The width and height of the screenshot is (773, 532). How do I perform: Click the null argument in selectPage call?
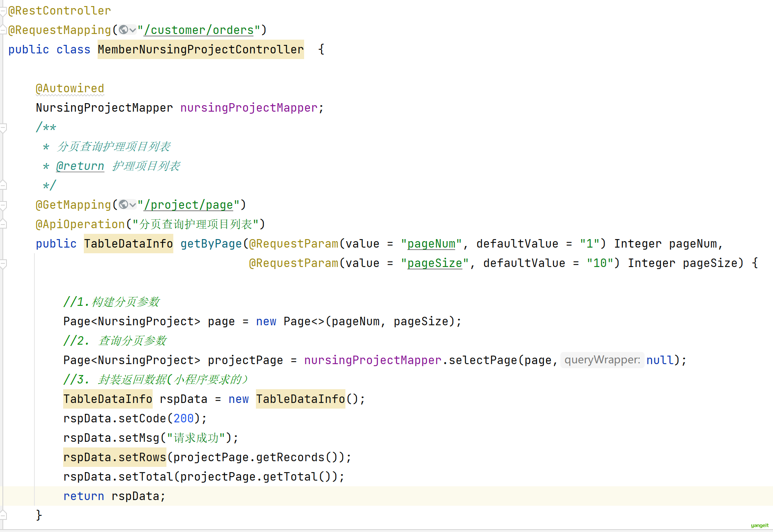660,360
